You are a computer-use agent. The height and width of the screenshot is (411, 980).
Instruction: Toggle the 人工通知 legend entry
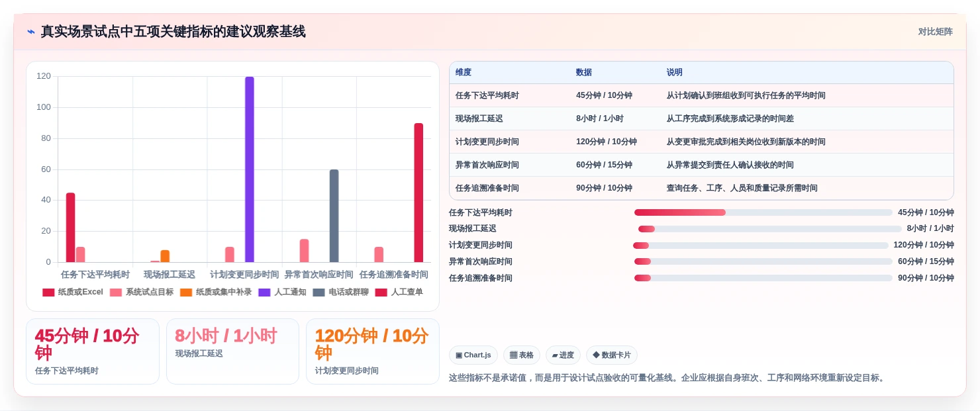point(282,292)
